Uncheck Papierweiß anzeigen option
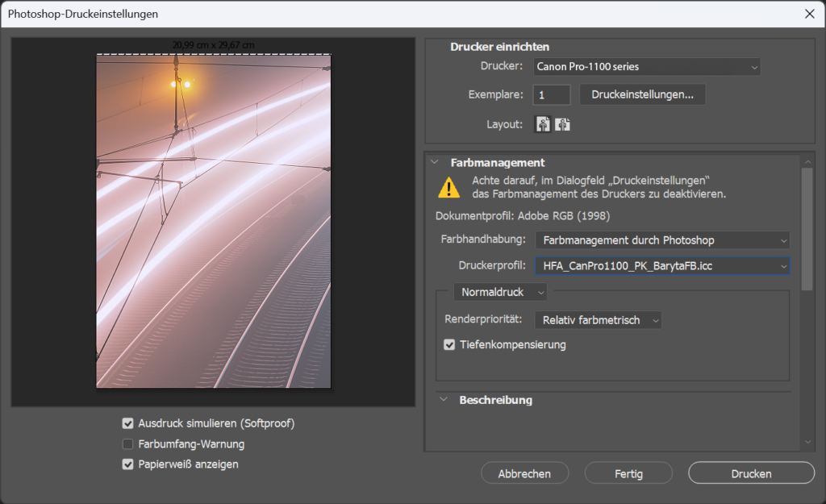The height and width of the screenshot is (504, 826). [127, 464]
